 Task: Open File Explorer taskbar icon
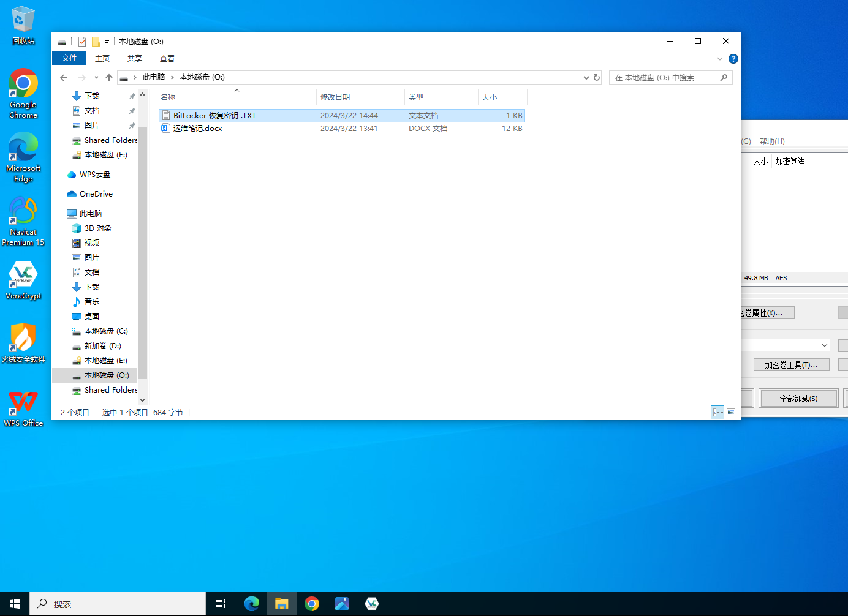282,604
